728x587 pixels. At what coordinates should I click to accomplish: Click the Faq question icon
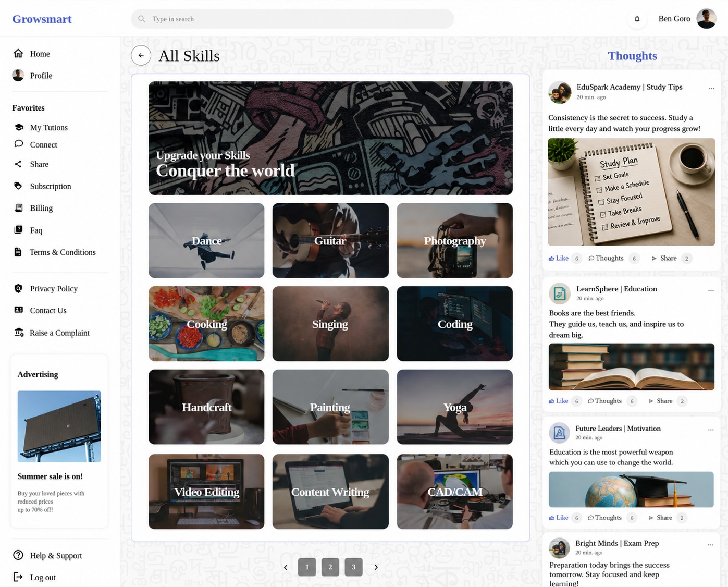tap(18, 230)
